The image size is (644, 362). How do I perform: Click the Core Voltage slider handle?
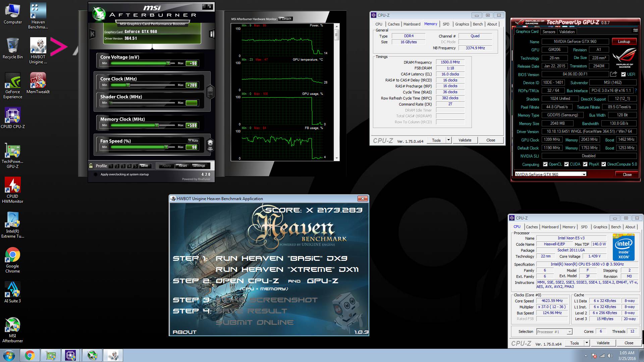169,63
